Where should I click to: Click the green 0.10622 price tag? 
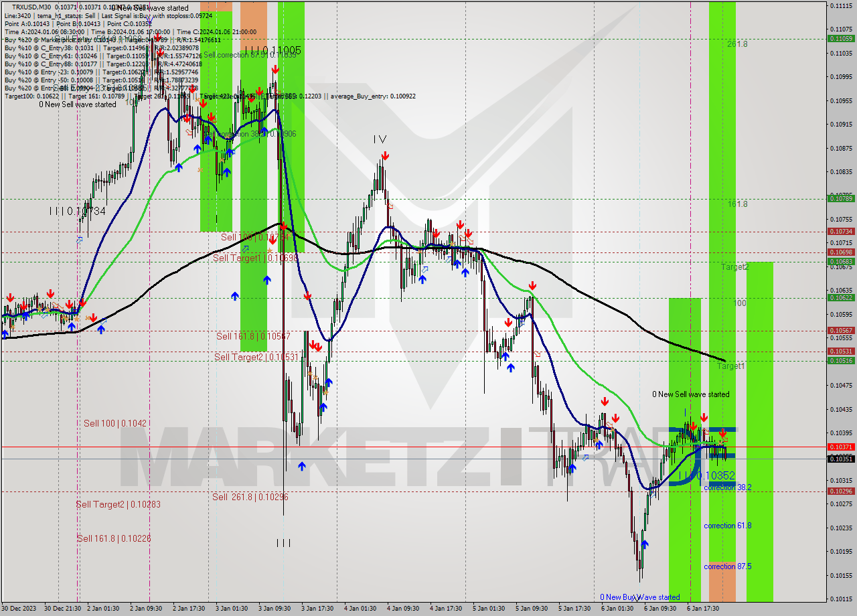840,297
